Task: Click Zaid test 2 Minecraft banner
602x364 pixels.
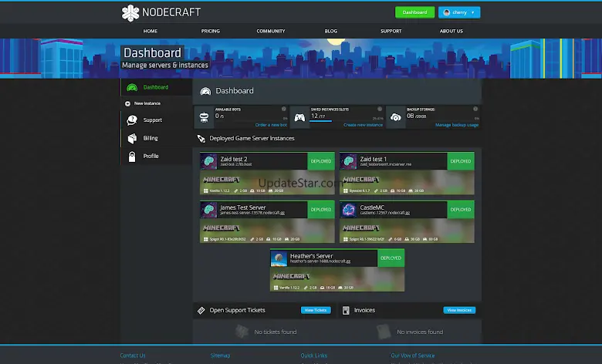Action: point(267,182)
